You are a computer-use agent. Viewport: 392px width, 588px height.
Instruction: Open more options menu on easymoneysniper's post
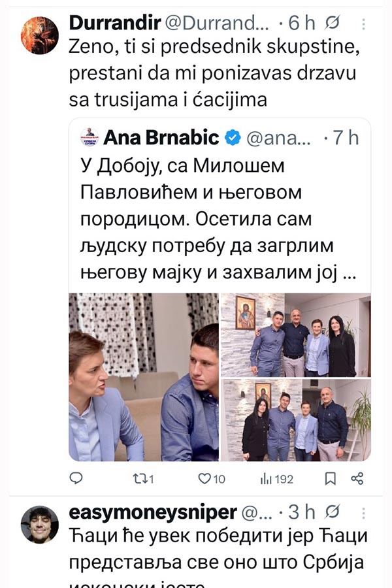point(363,513)
